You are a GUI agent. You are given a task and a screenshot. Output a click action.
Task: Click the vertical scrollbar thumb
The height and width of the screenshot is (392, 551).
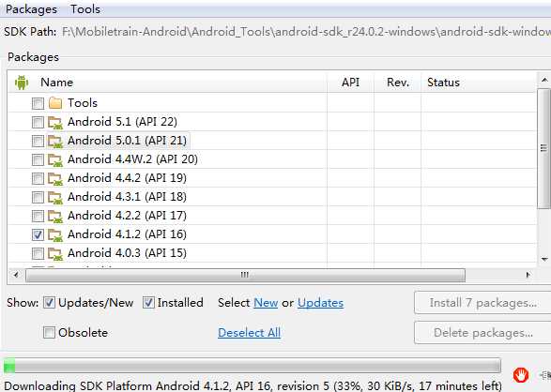point(544,148)
